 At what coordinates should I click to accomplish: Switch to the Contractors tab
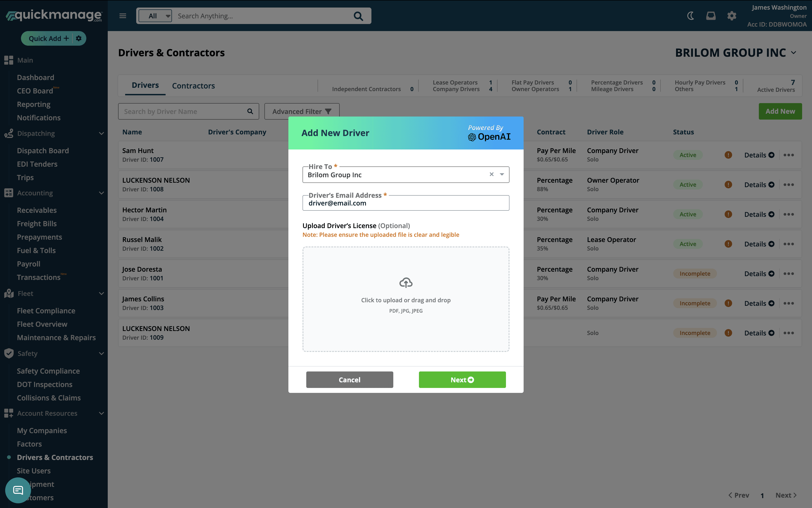(193, 86)
